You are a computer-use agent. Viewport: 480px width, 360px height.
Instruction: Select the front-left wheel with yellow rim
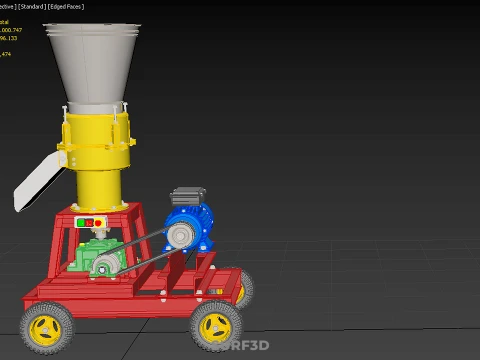pyautogui.click(x=47, y=328)
